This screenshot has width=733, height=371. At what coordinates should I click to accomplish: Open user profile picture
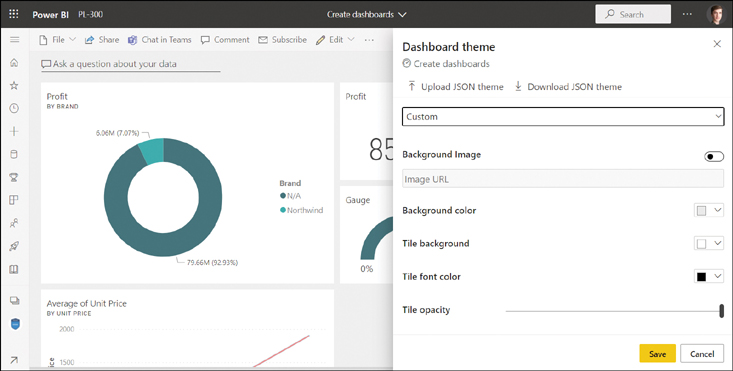pos(716,14)
